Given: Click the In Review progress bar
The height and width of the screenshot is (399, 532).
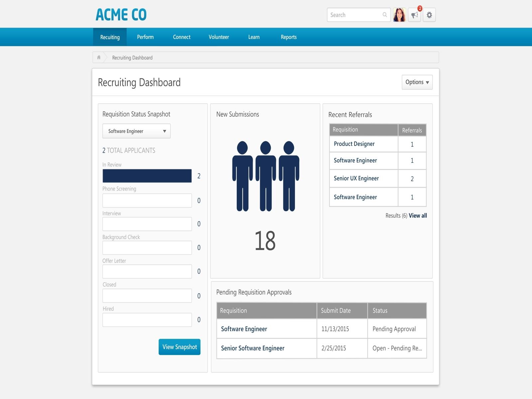Looking at the screenshot, I should (x=147, y=176).
